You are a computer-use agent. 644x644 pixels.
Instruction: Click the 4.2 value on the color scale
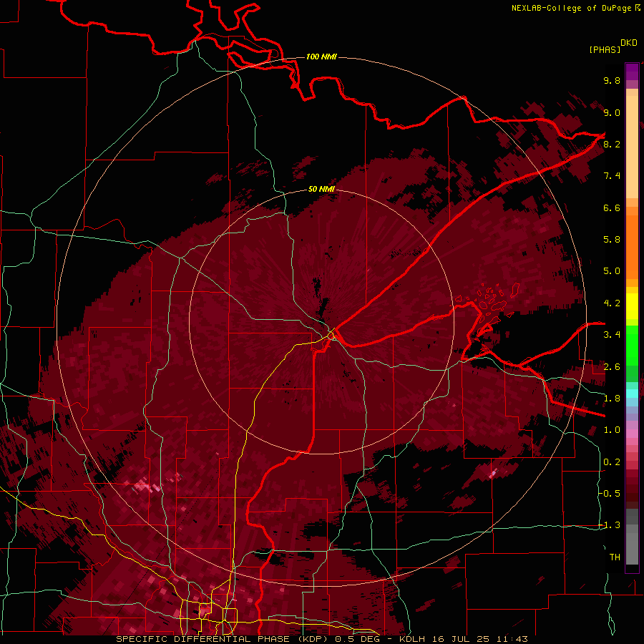tap(612, 303)
